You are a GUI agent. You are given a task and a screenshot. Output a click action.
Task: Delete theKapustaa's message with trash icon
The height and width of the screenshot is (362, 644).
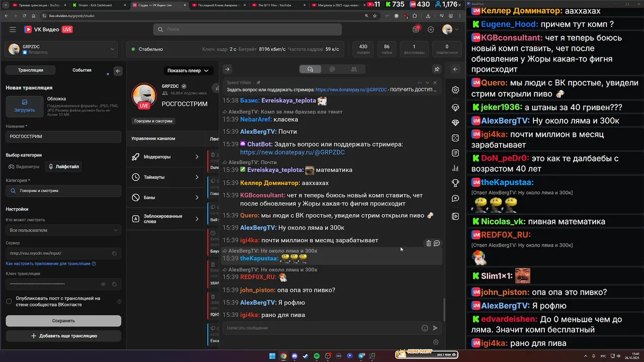pos(429,243)
